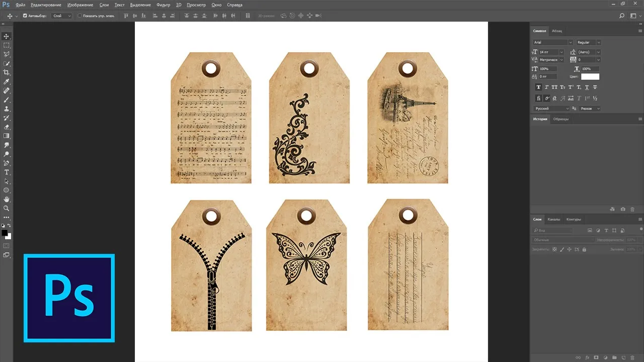Open the Резкое anti-aliasing dropdown
The image size is (644, 362).
point(590,109)
